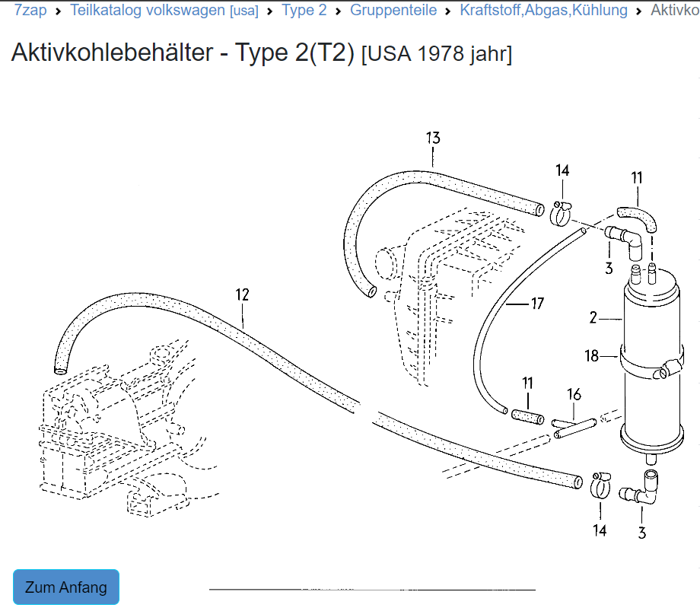This screenshot has height=611, width=700.
Task: Pick part number 2 beside canister
Action: click(x=593, y=318)
